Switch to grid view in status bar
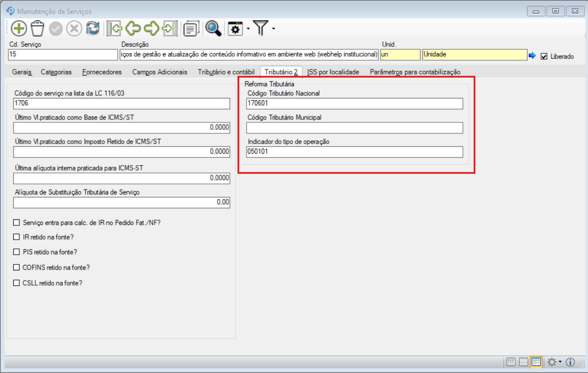 click(x=510, y=362)
